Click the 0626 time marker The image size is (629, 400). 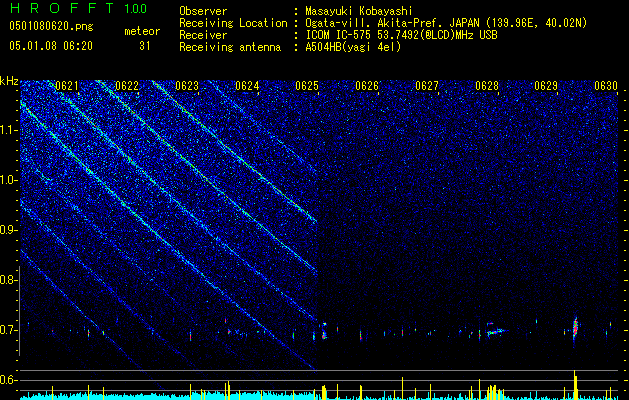tap(367, 86)
